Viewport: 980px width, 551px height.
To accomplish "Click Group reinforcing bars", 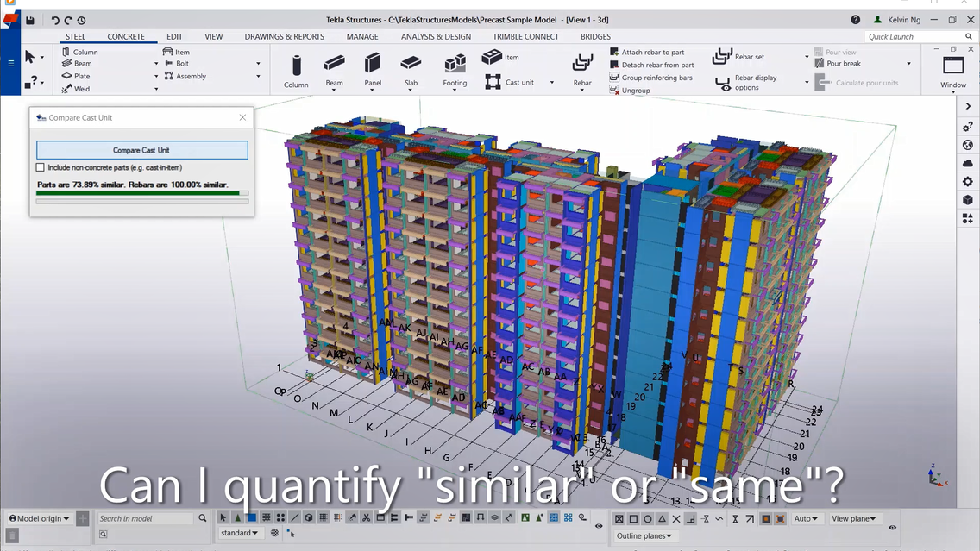I will (651, 78).
